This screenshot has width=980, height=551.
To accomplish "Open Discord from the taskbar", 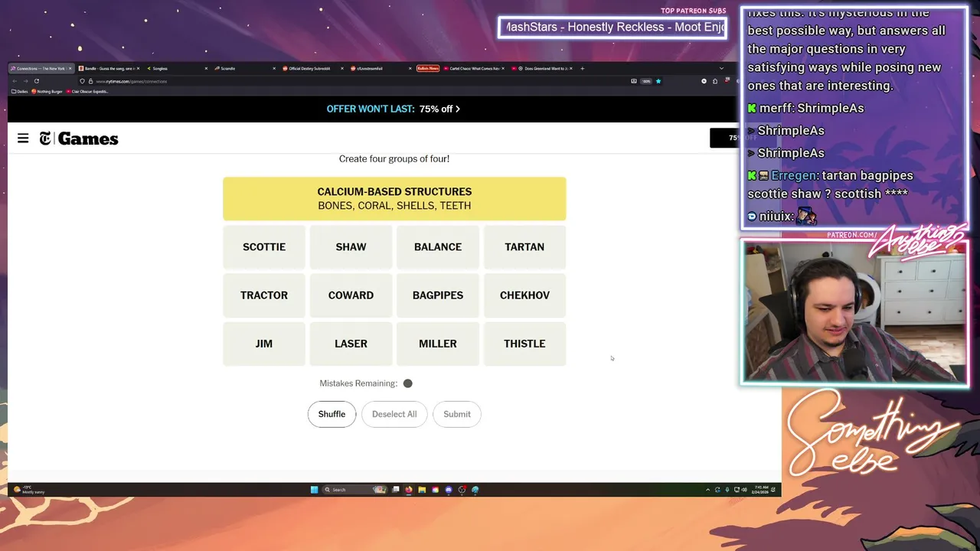I will (449, 490).
